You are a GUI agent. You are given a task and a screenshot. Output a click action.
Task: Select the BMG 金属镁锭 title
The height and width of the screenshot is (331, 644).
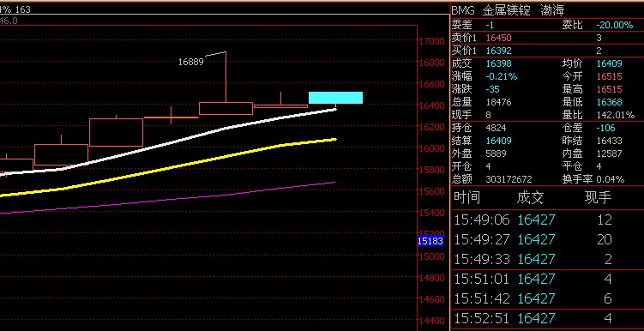[x=491, y=10]
